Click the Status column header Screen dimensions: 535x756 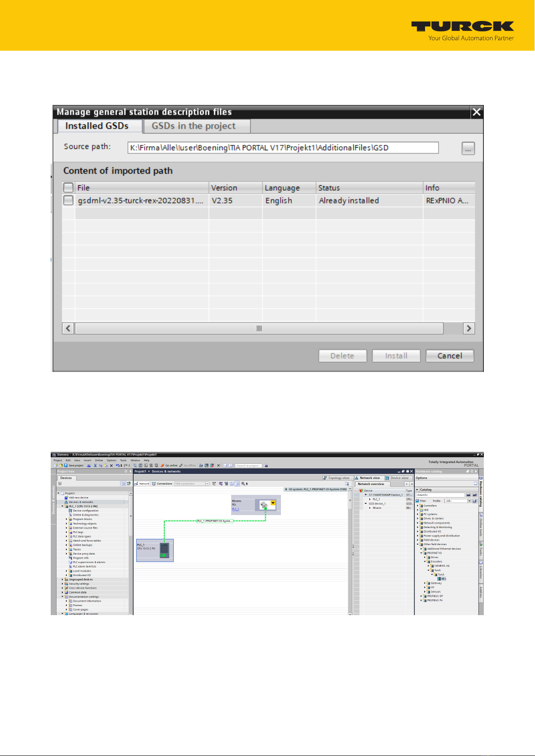369,188
